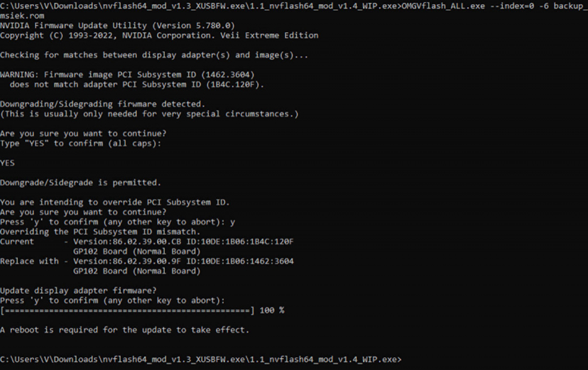
Task: Click Update display adapter firmware? line
Action: 78,290
